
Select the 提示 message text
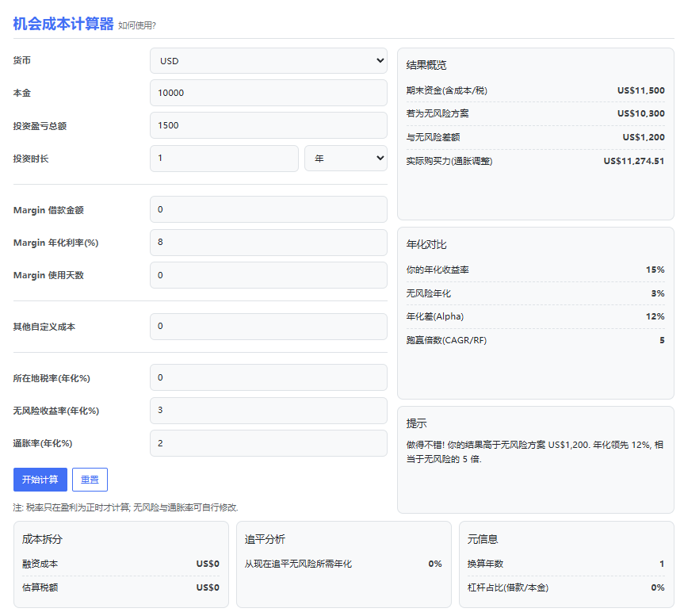[x=535, y=452]
